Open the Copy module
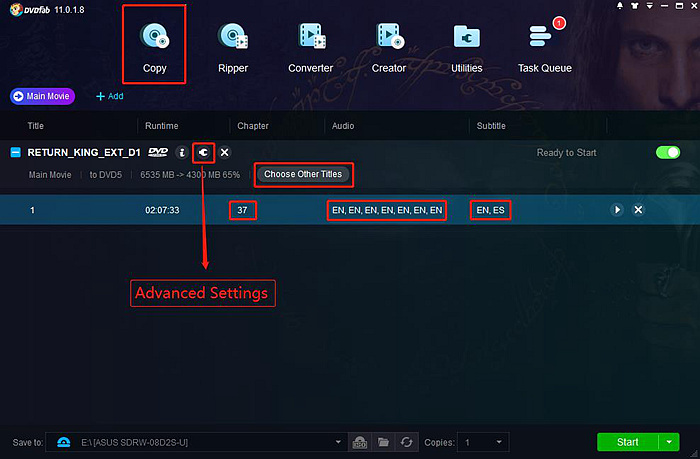Image resolution: width=700 pixels, height=459 pixels. point(154,47)
